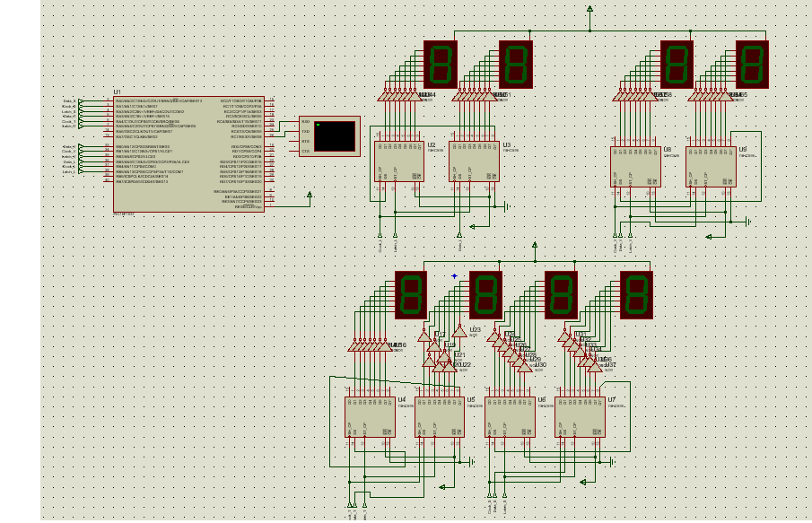Viewport: 812px width, 523px height.
Task: Click the power terminal feeding the lower displays
Action: (535, 244)
